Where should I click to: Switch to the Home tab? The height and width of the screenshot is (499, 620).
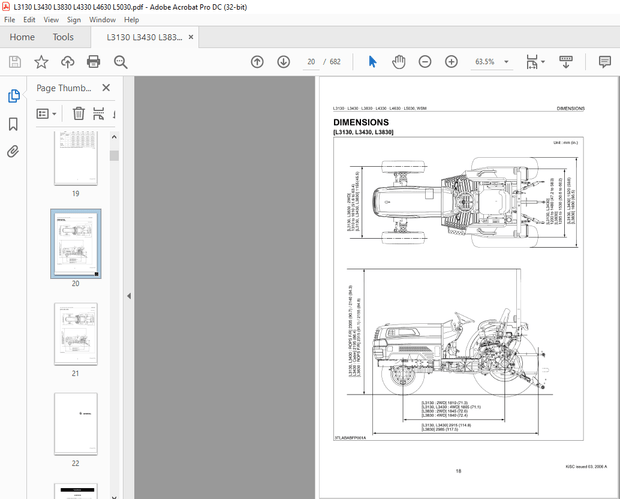tap(22, 37)
